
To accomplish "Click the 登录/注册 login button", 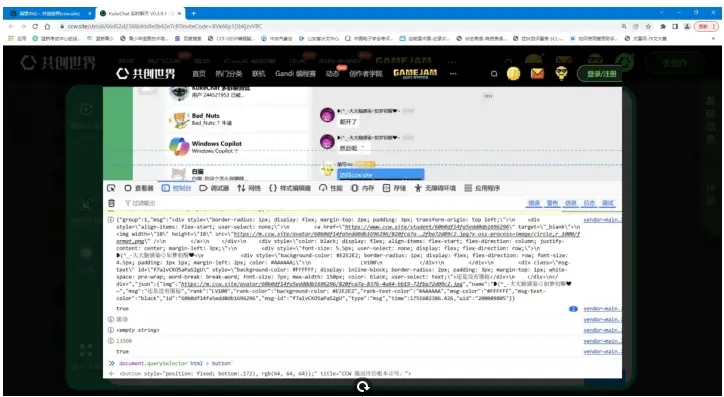I will coord(601,74).
